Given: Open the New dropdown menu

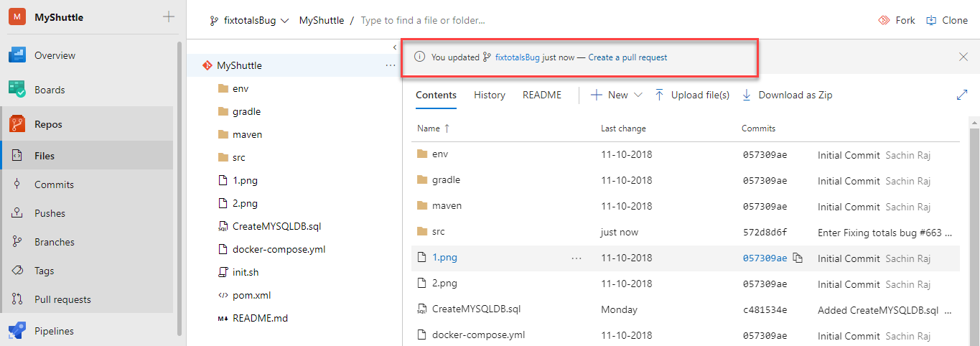Looking at the screenshot, I should coord(616,95).
